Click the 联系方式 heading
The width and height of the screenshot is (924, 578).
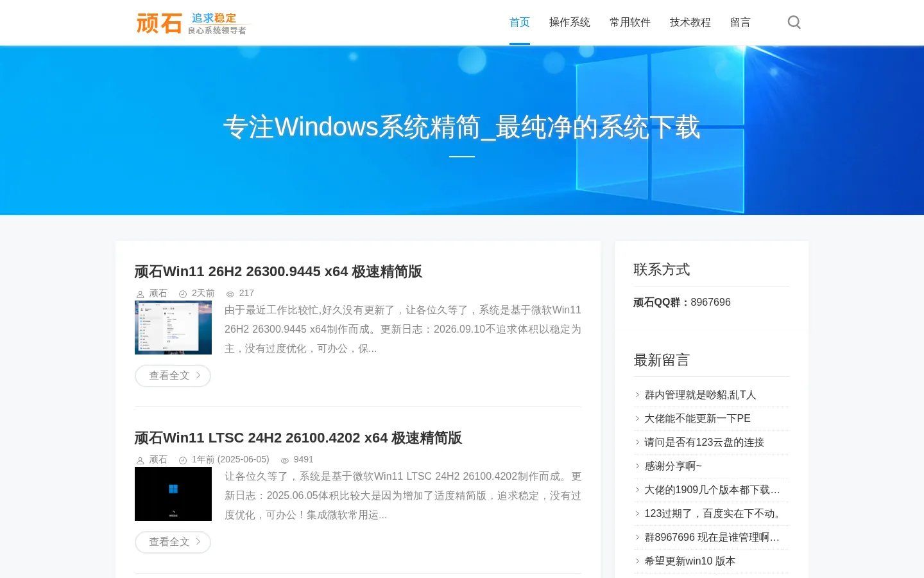pos(662,270)
